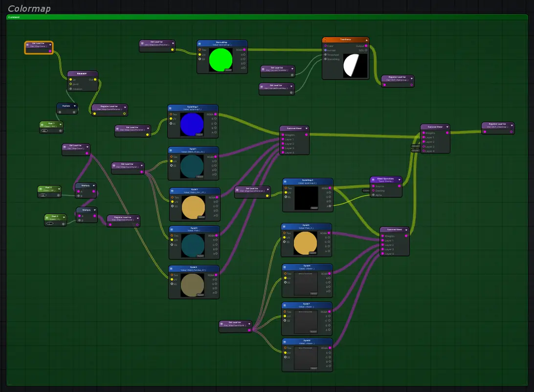
Task: Click the blue SplatMap1 texture preview
Action: [192, 124]
